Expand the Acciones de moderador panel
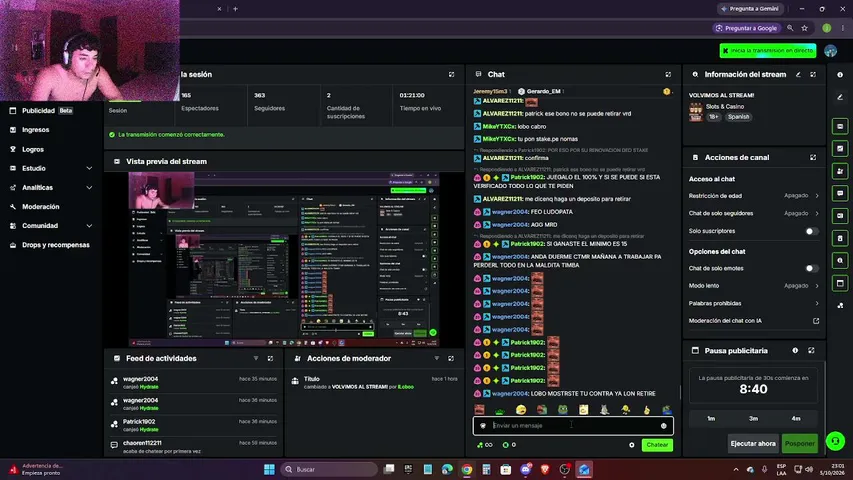This screenshot has height=480, width=853. tap(451, 358)
